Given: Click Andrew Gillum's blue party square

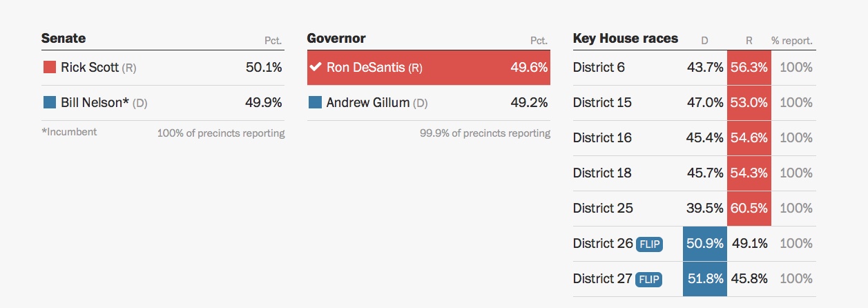Looking at the screenshot, I should pyautogui.click(x=315, y=103).
